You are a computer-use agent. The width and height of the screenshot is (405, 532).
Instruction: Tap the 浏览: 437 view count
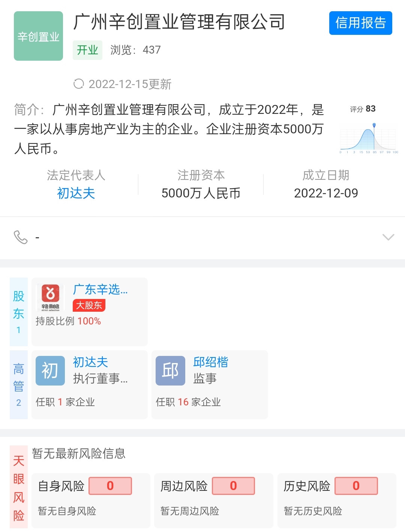tap(135, 50)
